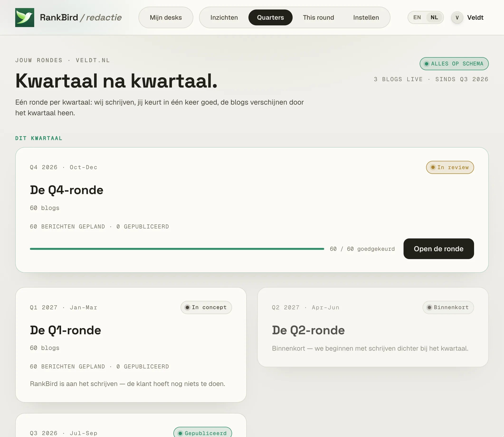The height and width of the screenshot is (437, 504).
Task: Click the Binnenkort status pill
Action: tap(448, 307)
